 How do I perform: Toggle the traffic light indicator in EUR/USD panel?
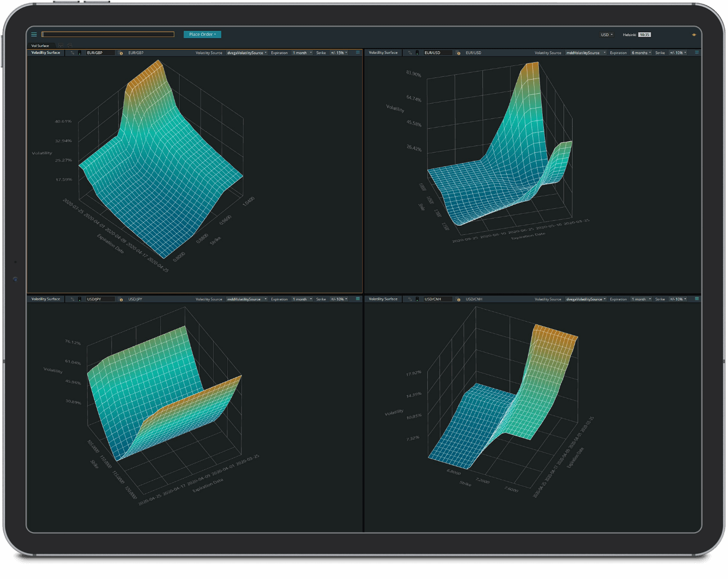click(x=417, y=53)
